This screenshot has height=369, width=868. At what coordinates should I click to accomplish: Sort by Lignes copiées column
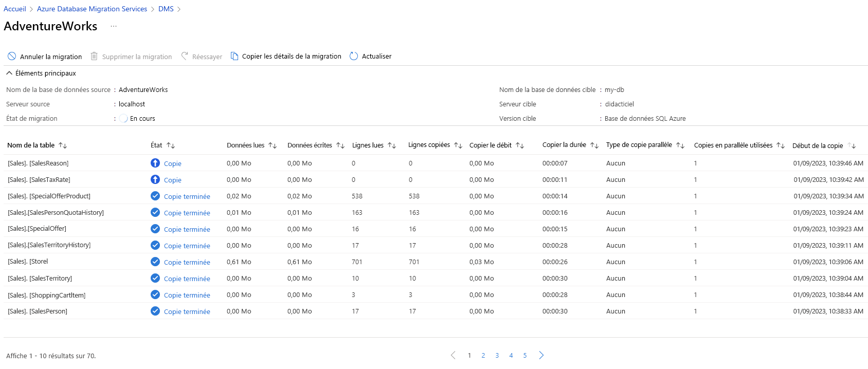tap(458, 145)
